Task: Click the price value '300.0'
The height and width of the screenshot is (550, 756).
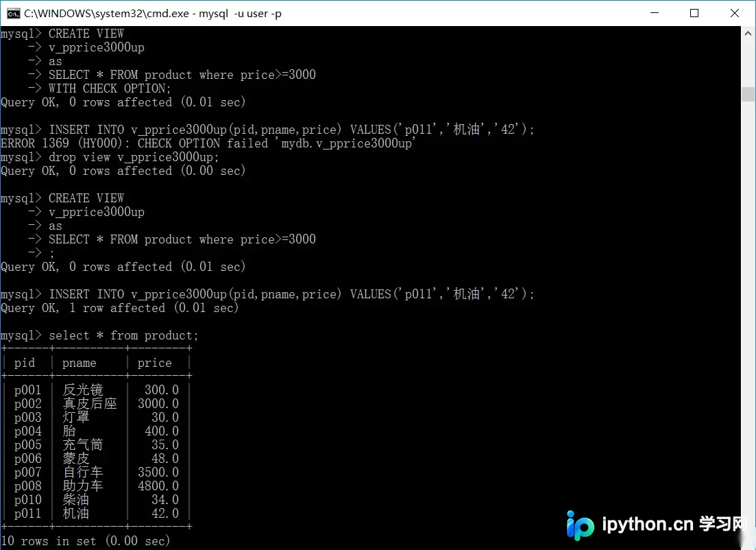Action: point(162,390)
